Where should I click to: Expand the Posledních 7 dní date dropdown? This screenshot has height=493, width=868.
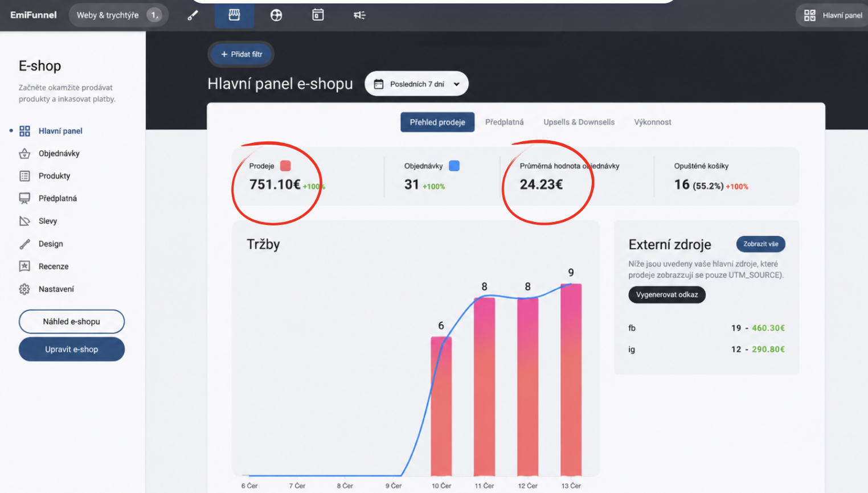416,84
